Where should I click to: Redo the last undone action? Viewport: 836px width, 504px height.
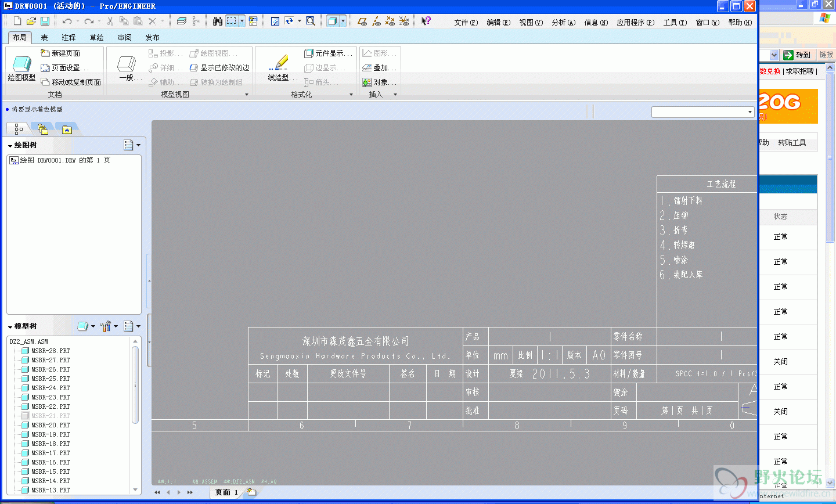89,21
